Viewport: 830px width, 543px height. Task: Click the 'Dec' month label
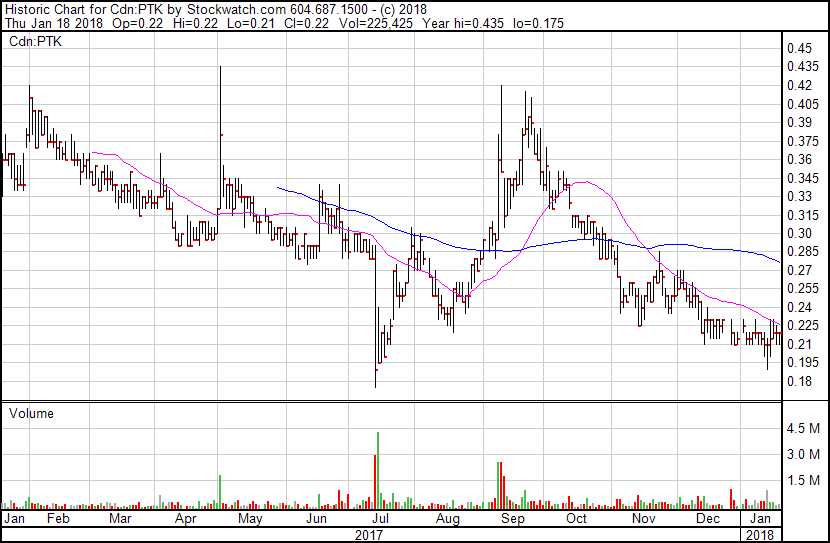708,518
